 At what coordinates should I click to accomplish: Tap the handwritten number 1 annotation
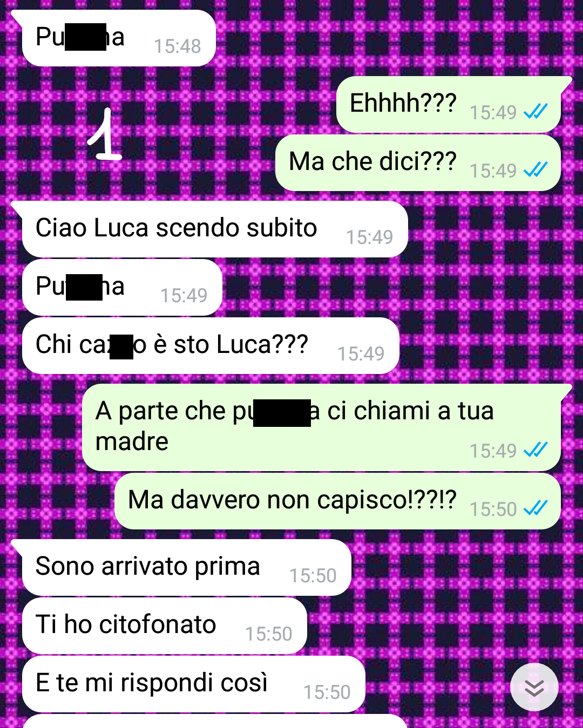(105, 134)
